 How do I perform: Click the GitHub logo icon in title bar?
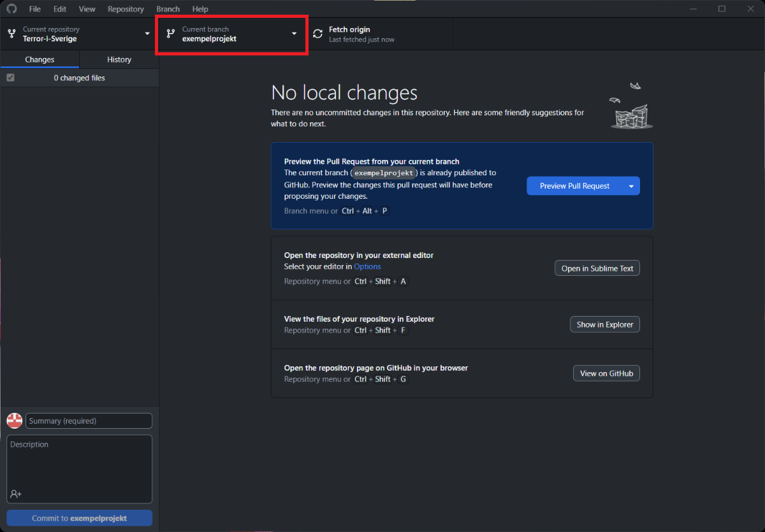[11, 9]
